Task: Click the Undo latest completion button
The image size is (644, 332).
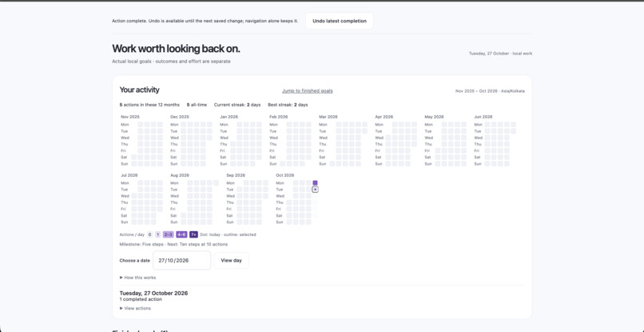Action: click(x=340, y=21)
